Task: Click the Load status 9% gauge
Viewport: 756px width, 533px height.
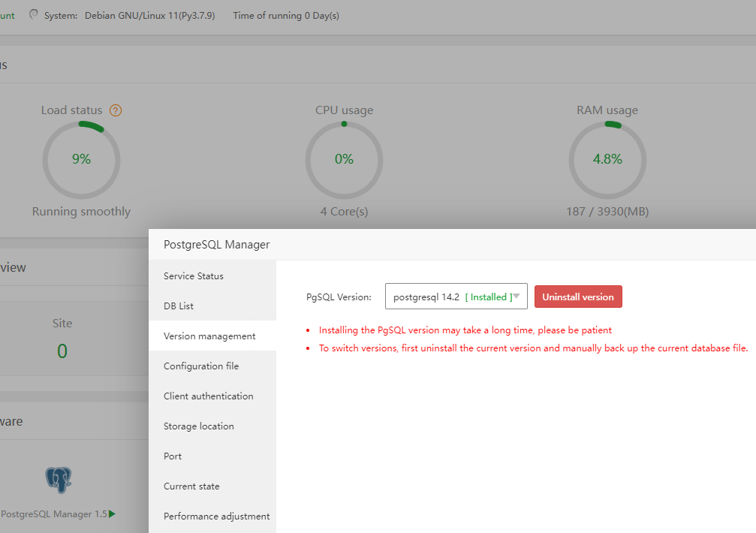Action: [82, 160]
